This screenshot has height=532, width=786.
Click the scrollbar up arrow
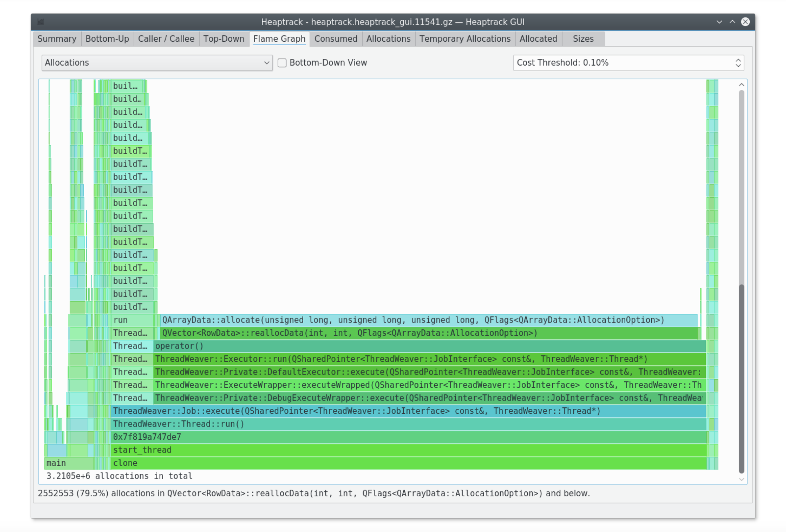[741, 85]
